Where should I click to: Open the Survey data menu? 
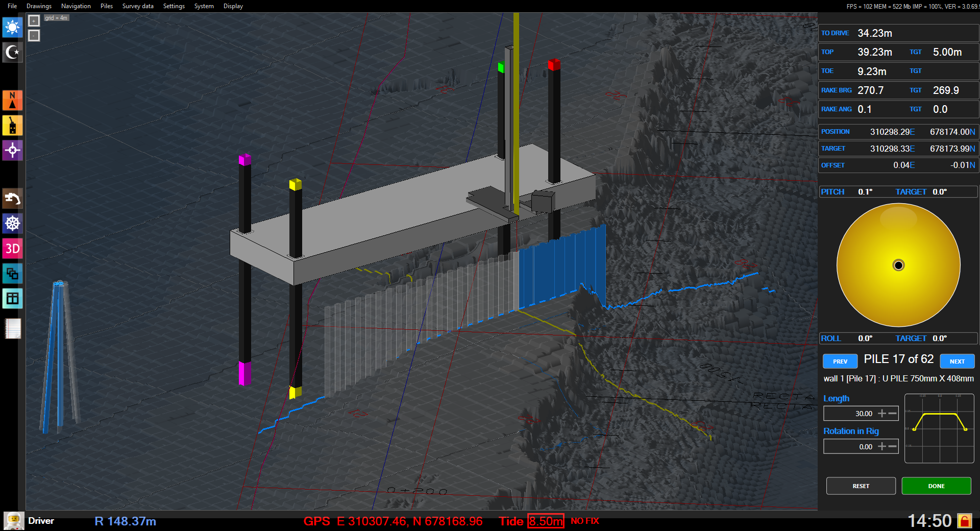click(138, 6)
